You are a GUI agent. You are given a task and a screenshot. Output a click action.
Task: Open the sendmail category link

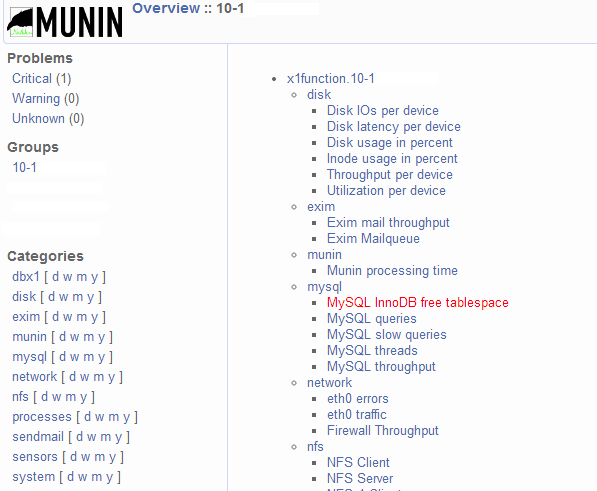pyautogui.click(x=38, y=437)
